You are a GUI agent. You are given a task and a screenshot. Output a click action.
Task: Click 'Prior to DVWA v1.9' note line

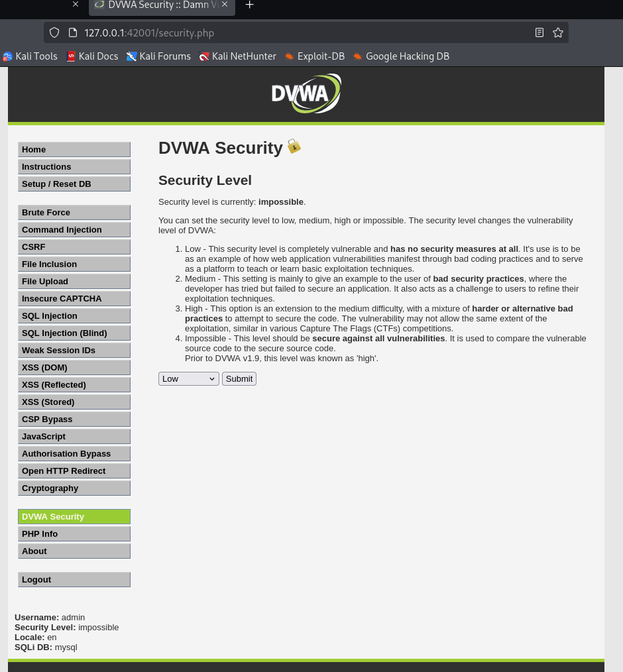click(282, 359)
